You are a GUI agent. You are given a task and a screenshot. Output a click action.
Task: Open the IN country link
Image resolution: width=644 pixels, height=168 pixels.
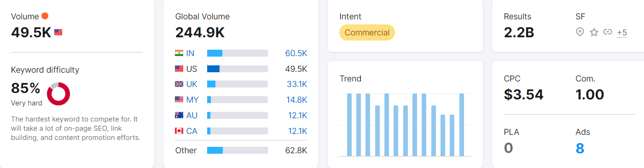click(x=190, y=53)
